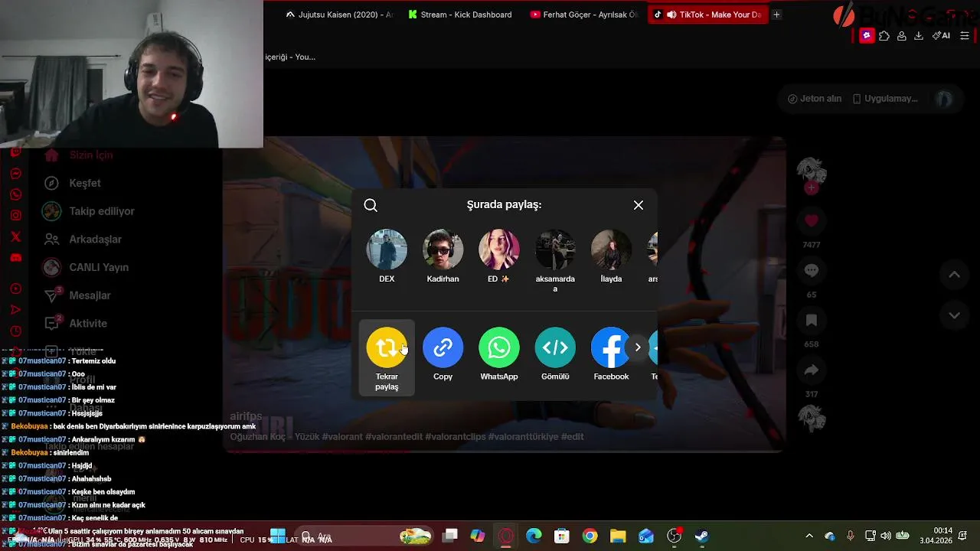
Task: Switch to Stream - Kick Dashboard tab
Action: [459, 15]
